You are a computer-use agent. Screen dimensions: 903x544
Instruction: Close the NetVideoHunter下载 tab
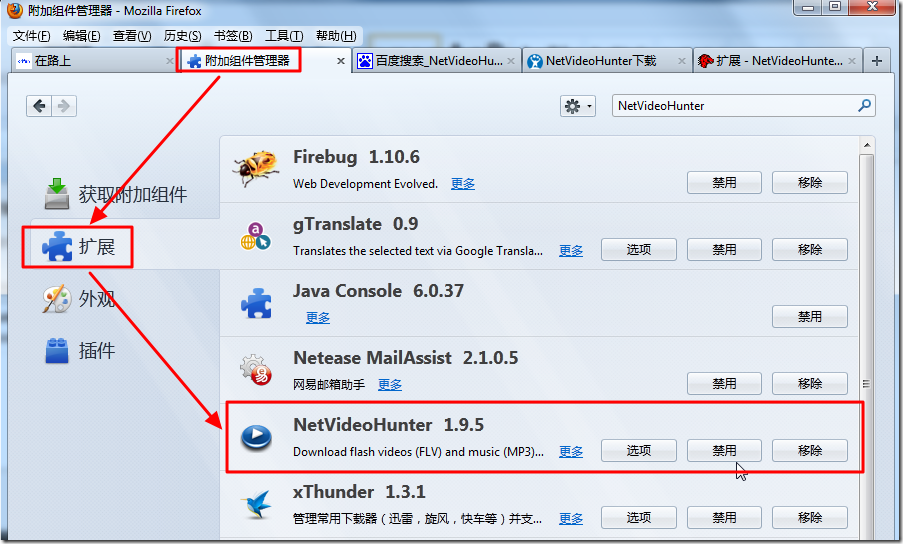pos(682,61)
